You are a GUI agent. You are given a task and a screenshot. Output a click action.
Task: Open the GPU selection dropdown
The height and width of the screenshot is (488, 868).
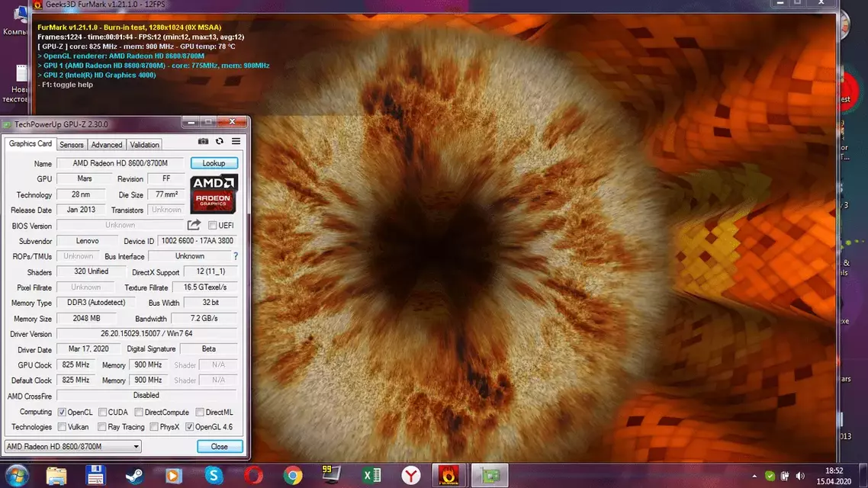(72, 447)
